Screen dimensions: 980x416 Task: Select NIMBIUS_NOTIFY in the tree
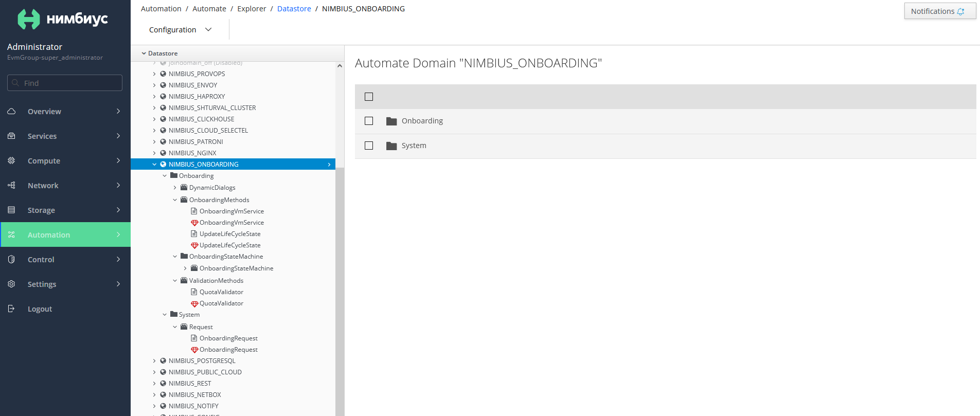pos(193,406)
